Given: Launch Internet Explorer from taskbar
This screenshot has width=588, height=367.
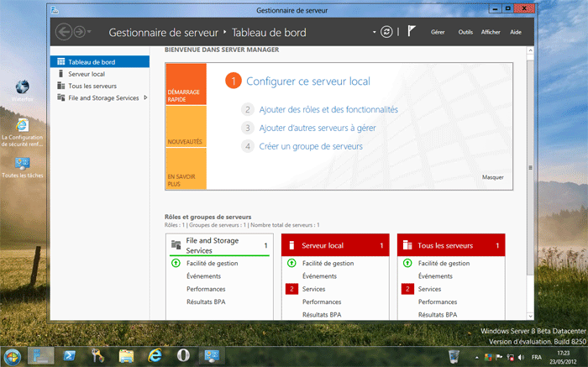Looking at the screenshot, I should pyautogui.click(x=155, y=355).
